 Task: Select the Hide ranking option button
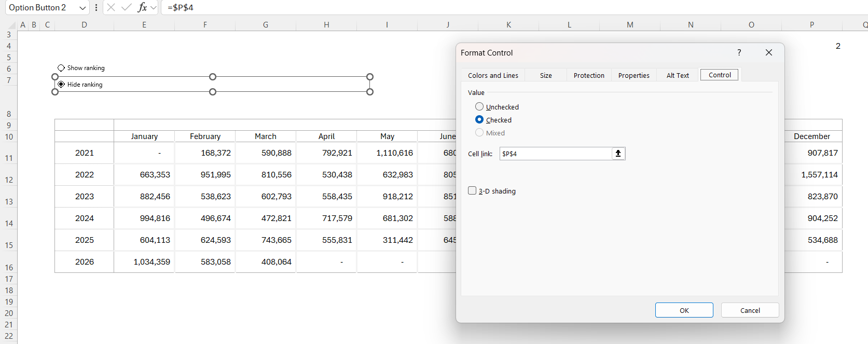pos(61,84)
